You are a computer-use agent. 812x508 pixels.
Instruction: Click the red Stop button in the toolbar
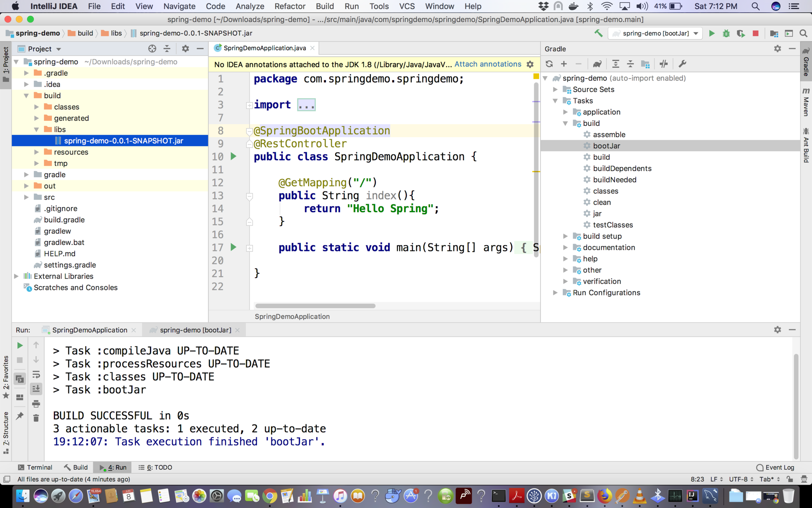756,33
